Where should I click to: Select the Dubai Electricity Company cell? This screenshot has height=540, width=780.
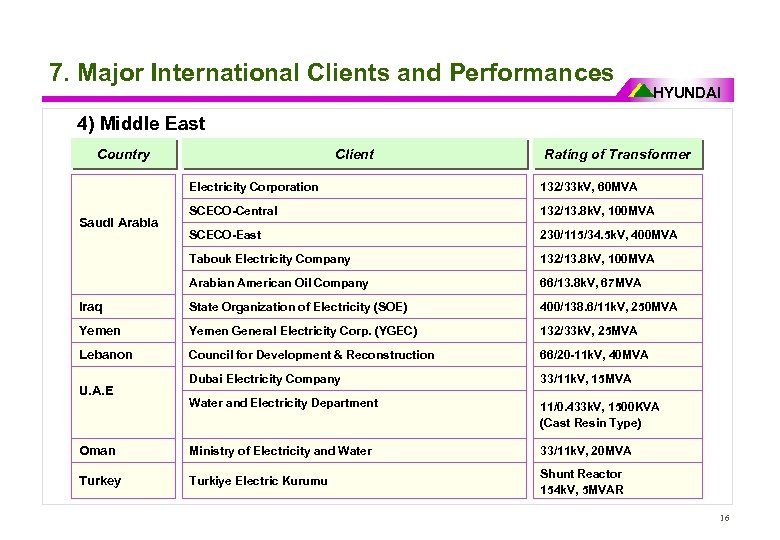(354, 379)
